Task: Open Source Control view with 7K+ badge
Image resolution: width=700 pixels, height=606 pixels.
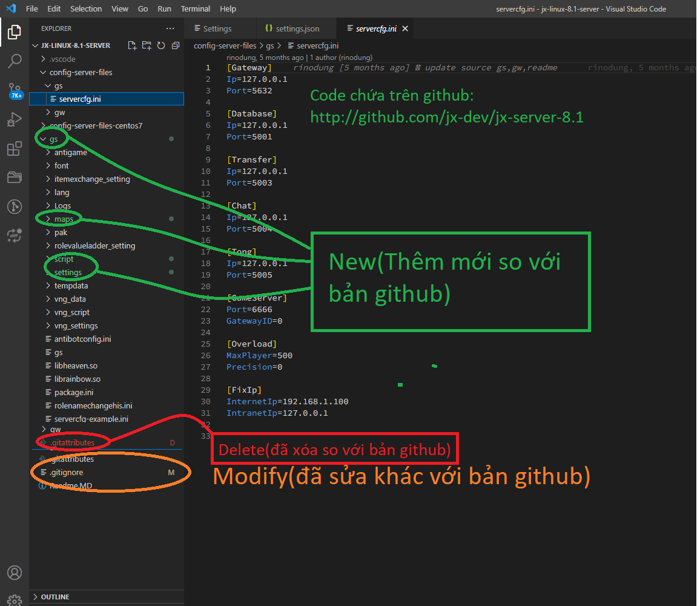Action: click(15, 91)
